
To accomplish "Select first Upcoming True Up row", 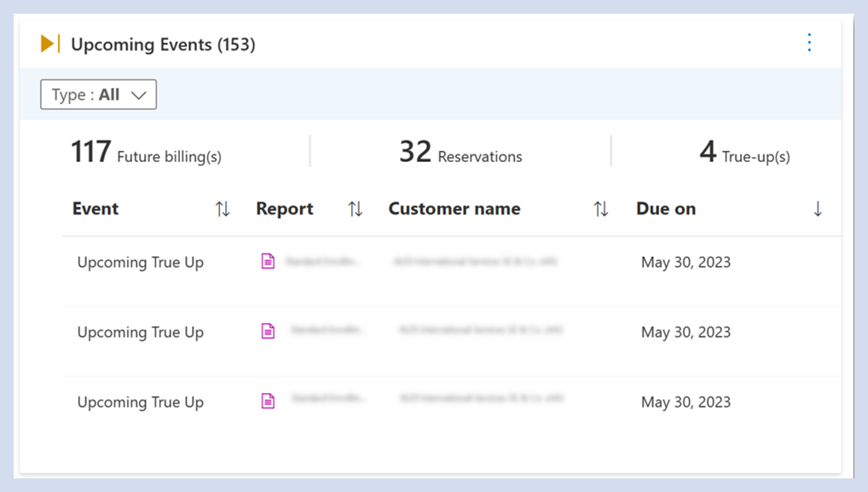I will 141,263.
